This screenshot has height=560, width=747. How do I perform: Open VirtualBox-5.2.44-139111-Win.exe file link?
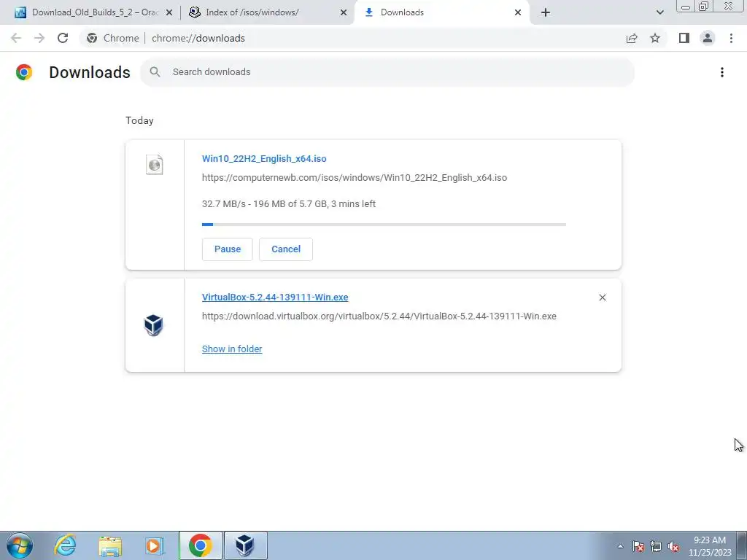pos(275,297)
